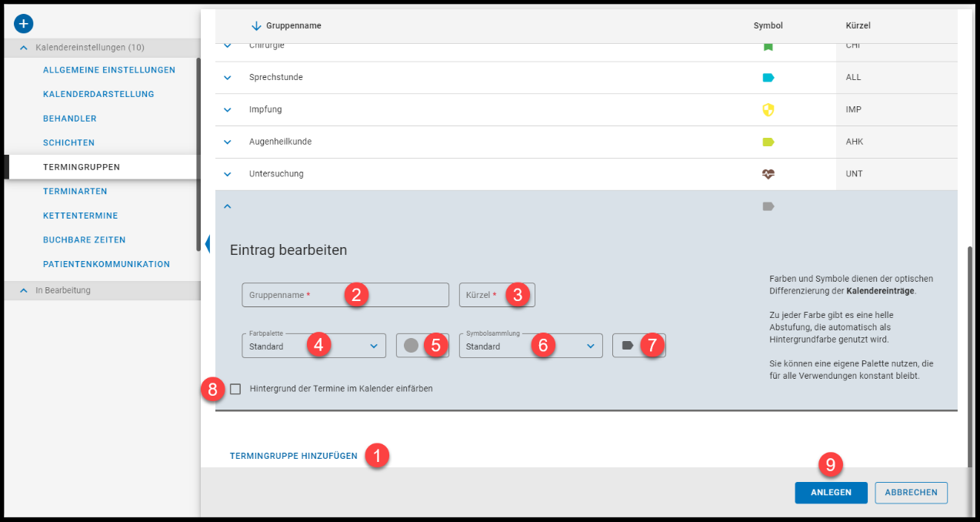The width and height of the screenshot is (980, 522).
Task: Click the Anlegen button
Action: coord(831,493)
